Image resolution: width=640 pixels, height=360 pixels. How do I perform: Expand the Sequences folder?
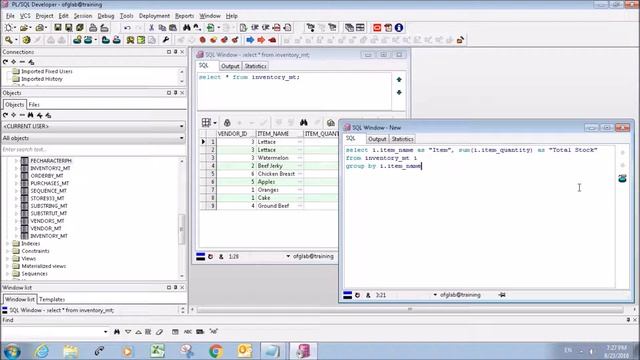point(7,274)
